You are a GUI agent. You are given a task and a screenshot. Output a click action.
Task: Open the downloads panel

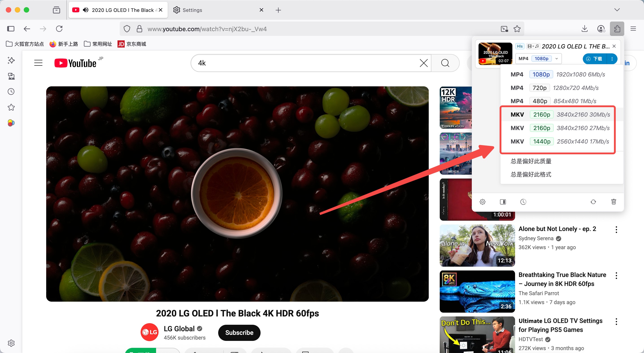click(x=585, y=29)
